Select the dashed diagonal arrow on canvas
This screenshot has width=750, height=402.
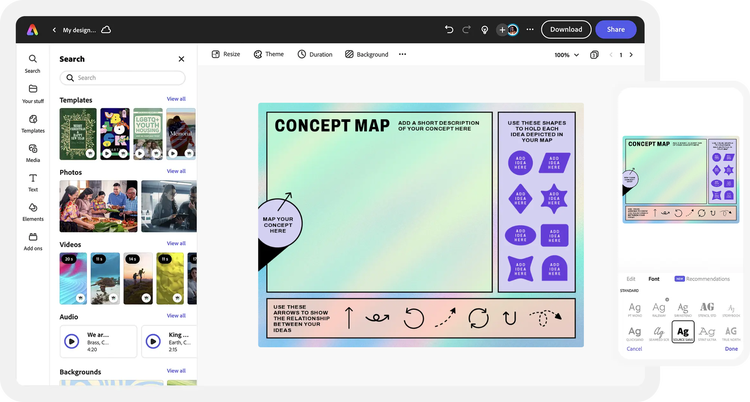point(445,317)
